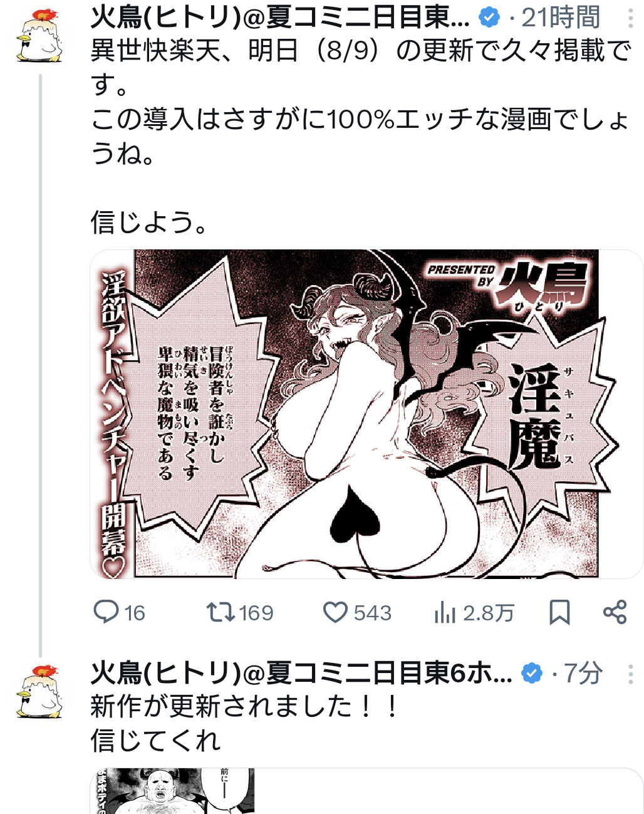The image size is (644, 814).
Task: Open reply on the first tweet
Action: point(118,612)
